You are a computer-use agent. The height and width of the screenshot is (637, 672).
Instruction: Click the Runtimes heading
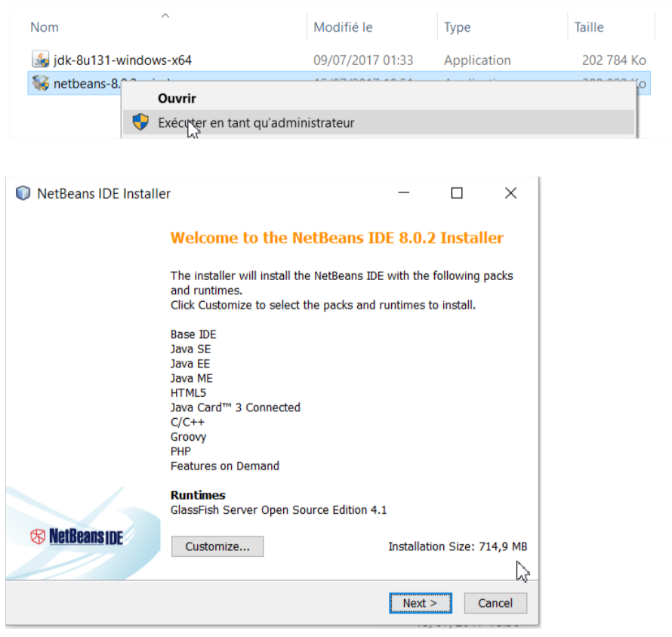[x=198, y=495]
